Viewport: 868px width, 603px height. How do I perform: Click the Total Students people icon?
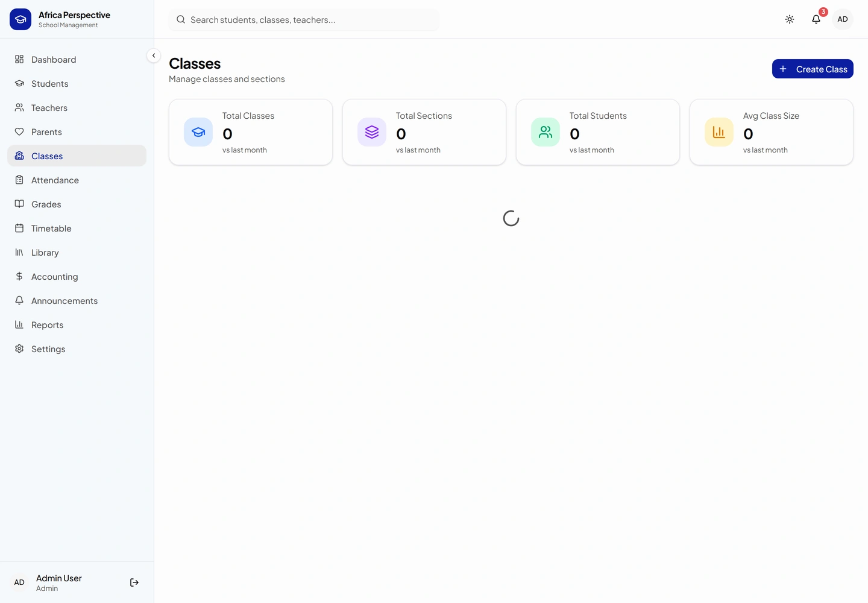click(x=546, y=132)
